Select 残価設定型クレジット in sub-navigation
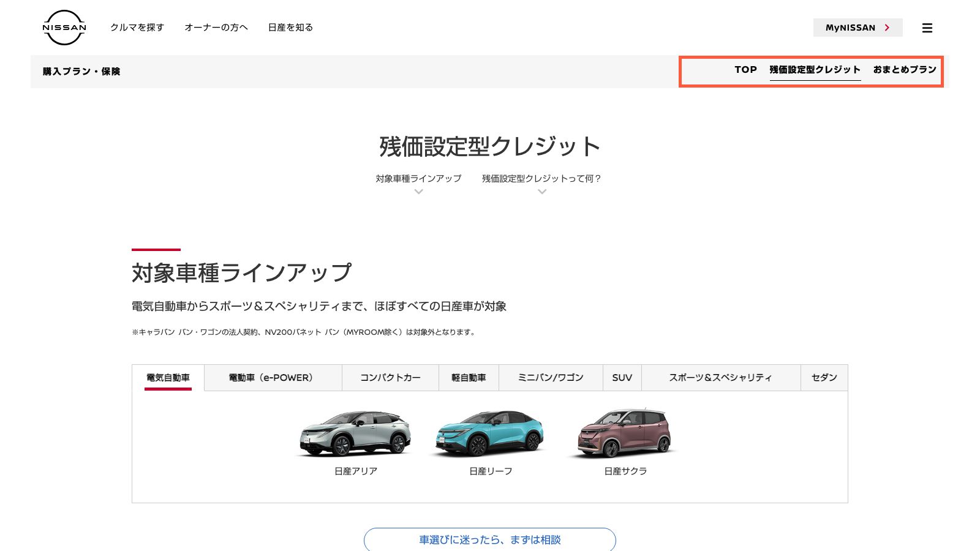This screenshot has width=980, height=551. coord(815,70)
